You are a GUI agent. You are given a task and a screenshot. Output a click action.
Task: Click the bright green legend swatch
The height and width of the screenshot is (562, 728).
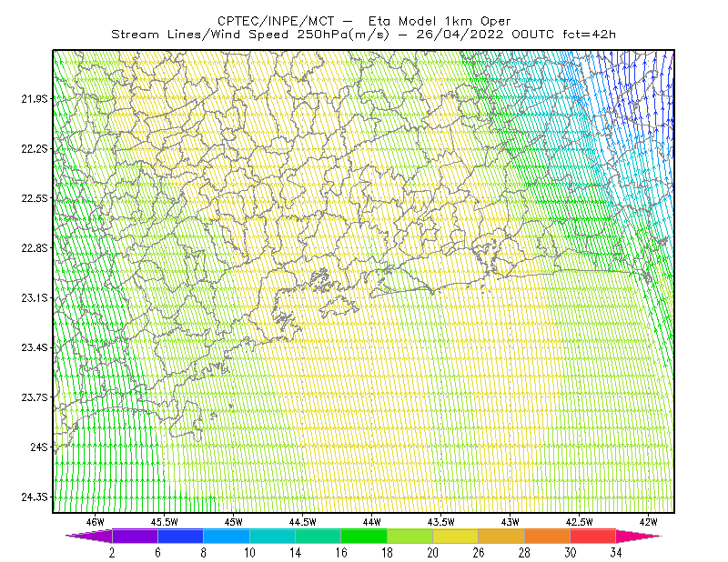click(364, 536)
